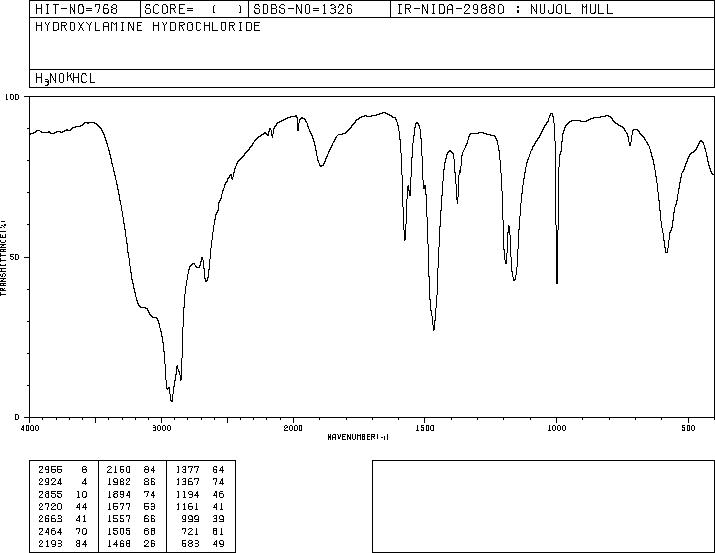The width and height of the screenshot is (715, 553).
Task: Click the 1000 wavenumber axis label
Action: tap(556, 428)
